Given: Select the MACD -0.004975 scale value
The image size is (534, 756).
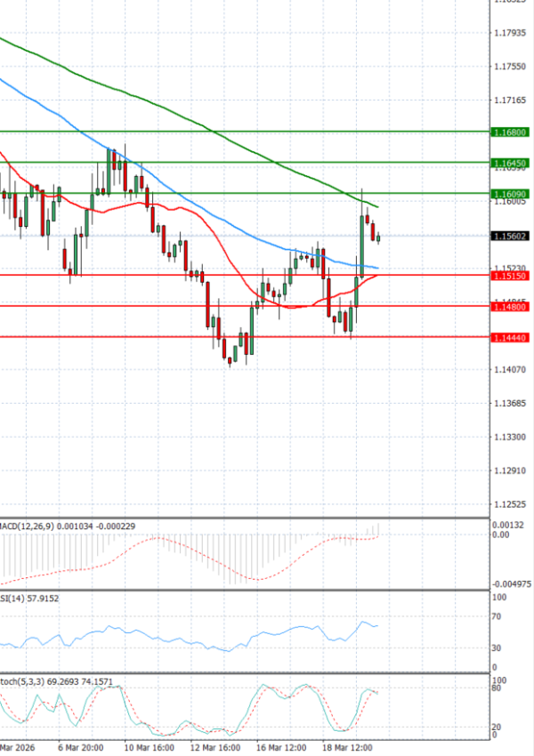Looking at the screenshot, I should pyautogui.click(x=511, y=584).
